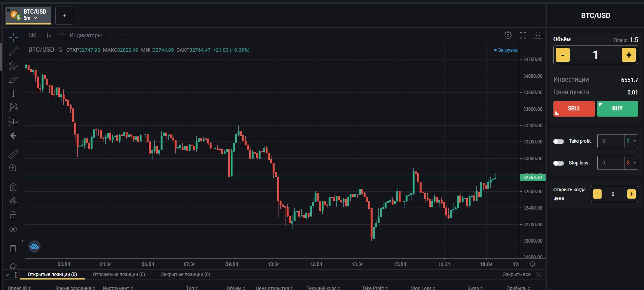644x290 pixels.
Task: Switch to Закрытые позиции (0) tab
Action: (x=185, y=274)
